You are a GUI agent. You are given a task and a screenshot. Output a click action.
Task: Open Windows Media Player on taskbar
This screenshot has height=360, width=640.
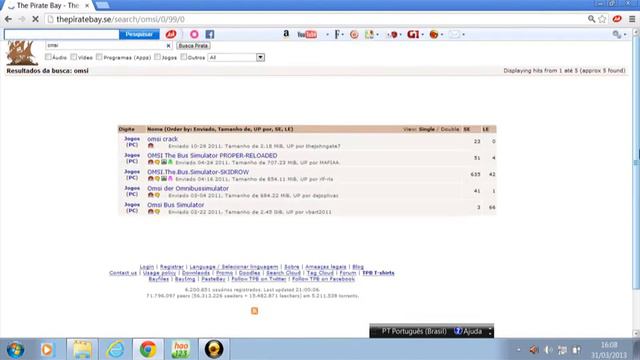point(47,349)
